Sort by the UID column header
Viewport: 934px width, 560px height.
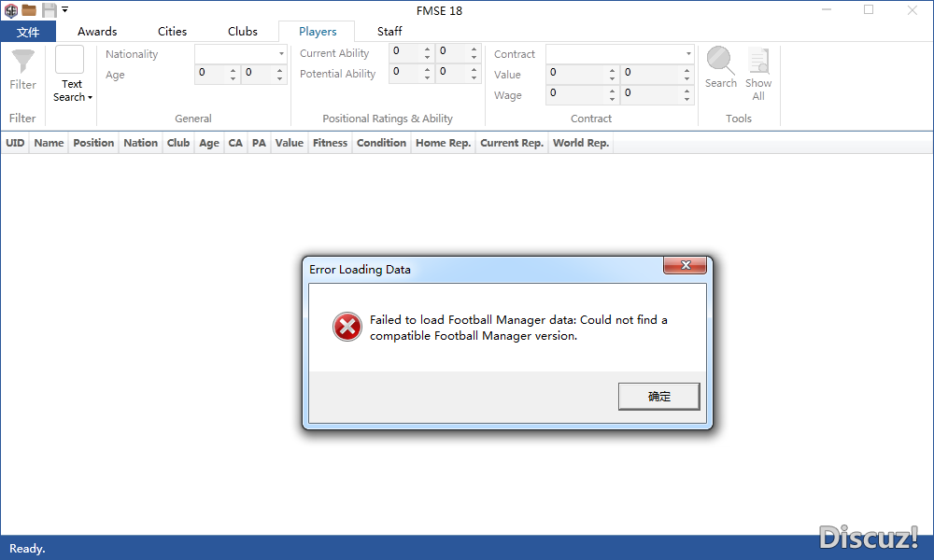click(15, 143)
